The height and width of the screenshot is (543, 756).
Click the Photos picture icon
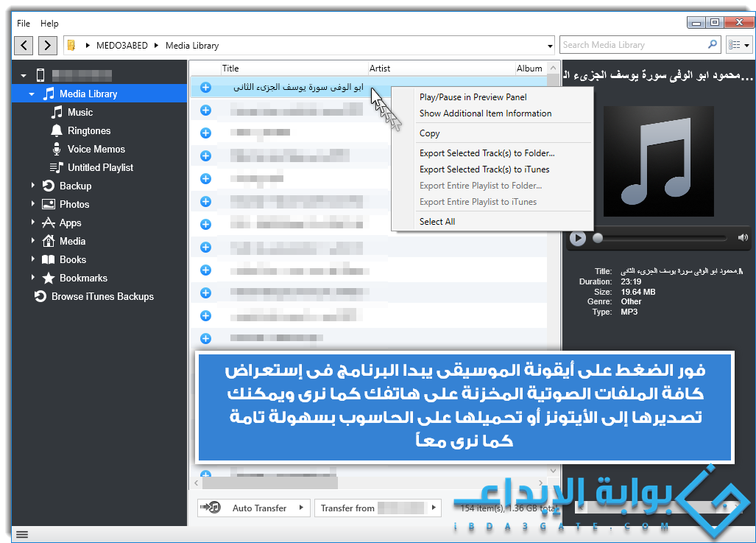click(48, 204)
